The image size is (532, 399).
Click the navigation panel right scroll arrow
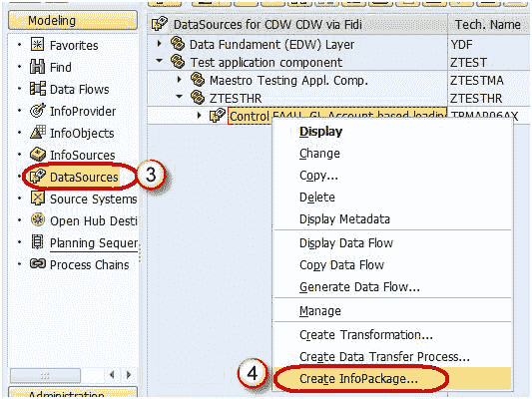pos(129,375)
